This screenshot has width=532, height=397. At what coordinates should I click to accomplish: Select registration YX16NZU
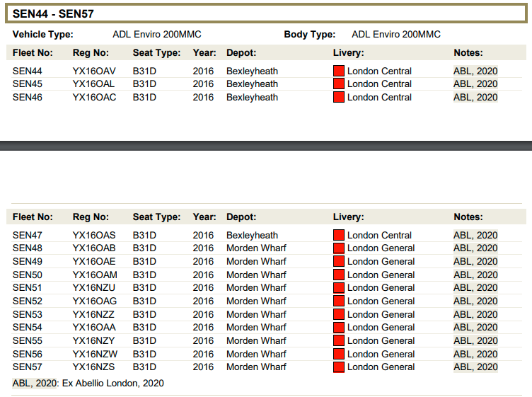(x=93, y=288)
